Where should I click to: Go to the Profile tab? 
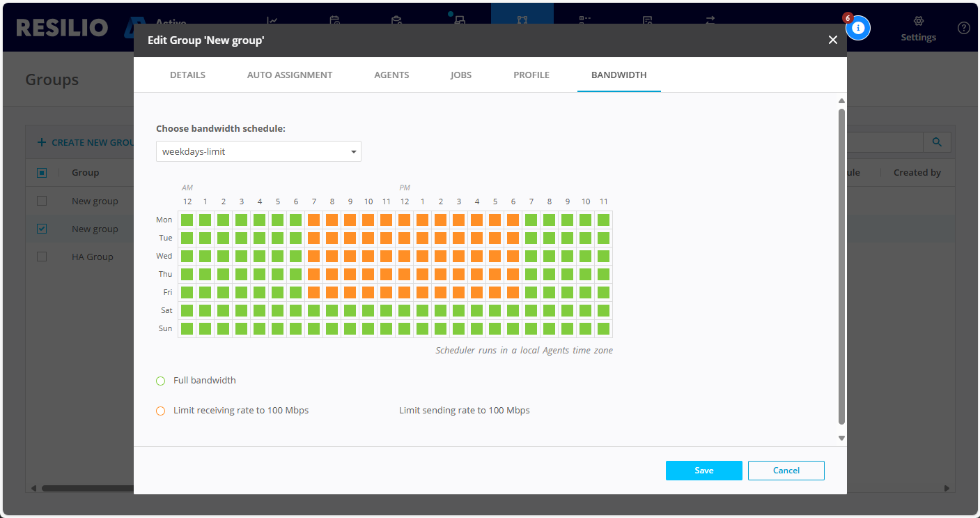[531, 75]
